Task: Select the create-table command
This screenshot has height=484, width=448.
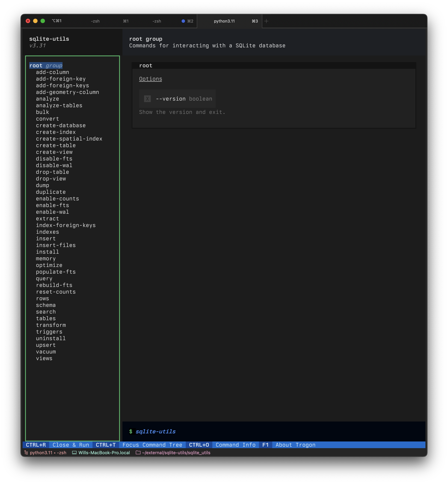Action: pyautogui.click(x=56, y=145)
